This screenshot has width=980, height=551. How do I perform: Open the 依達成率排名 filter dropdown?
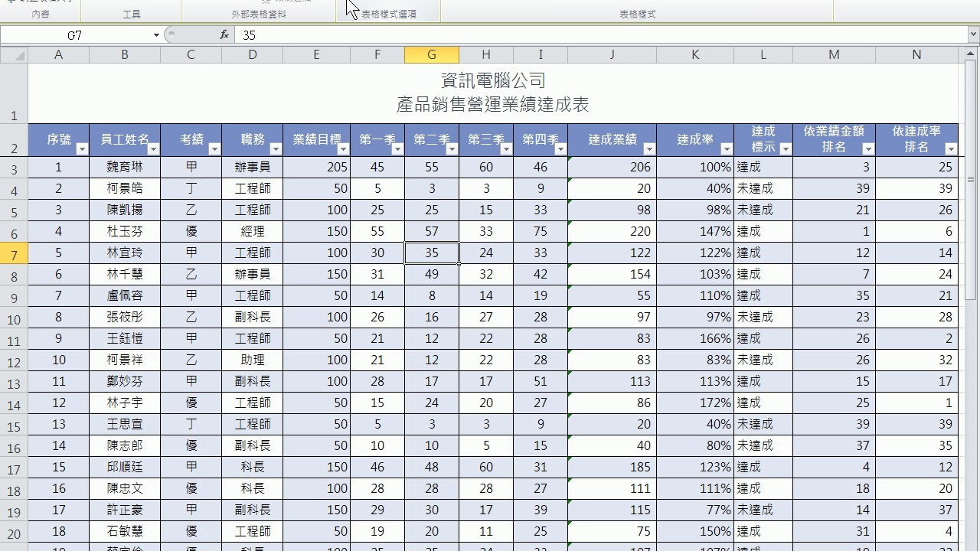950,148
